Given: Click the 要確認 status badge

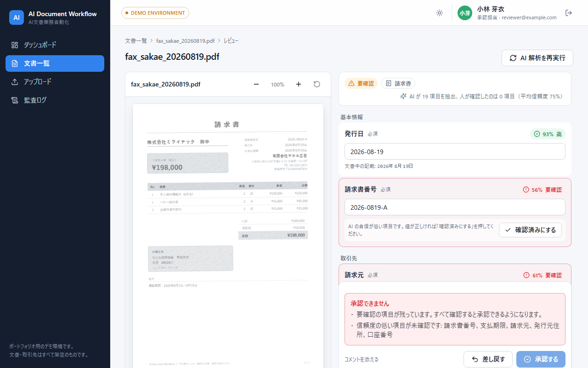Looking at the screenshot, I should click(x=361, y=83).
